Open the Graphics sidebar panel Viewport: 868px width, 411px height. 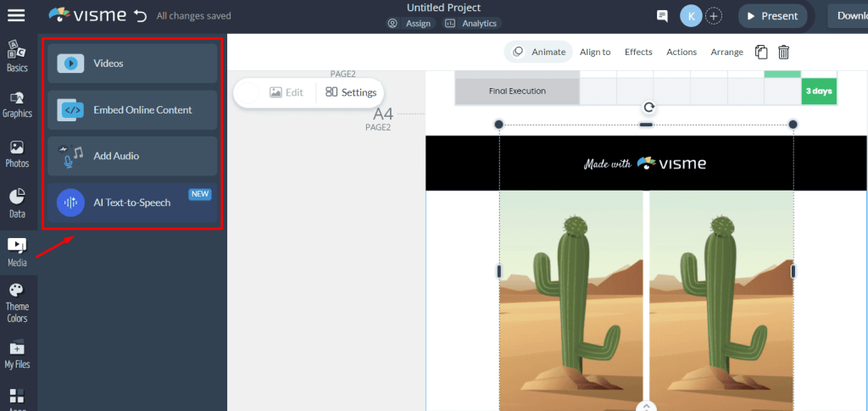[17, 105]
